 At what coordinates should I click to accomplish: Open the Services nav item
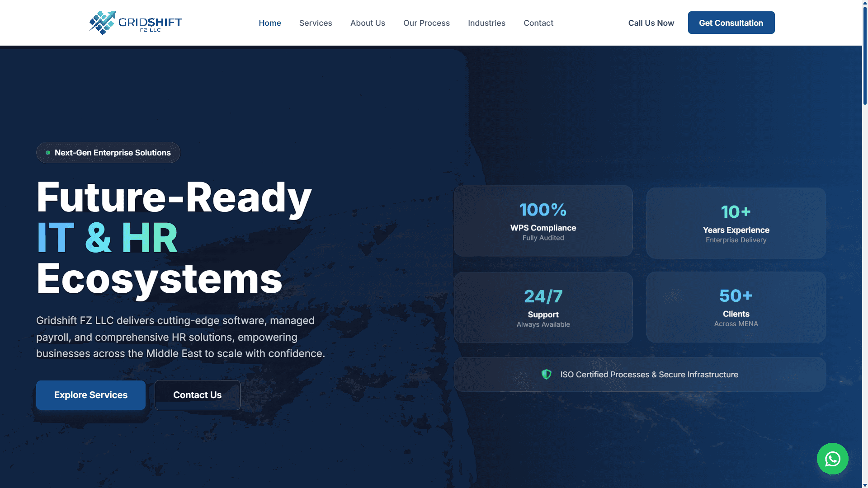point(316,23)
